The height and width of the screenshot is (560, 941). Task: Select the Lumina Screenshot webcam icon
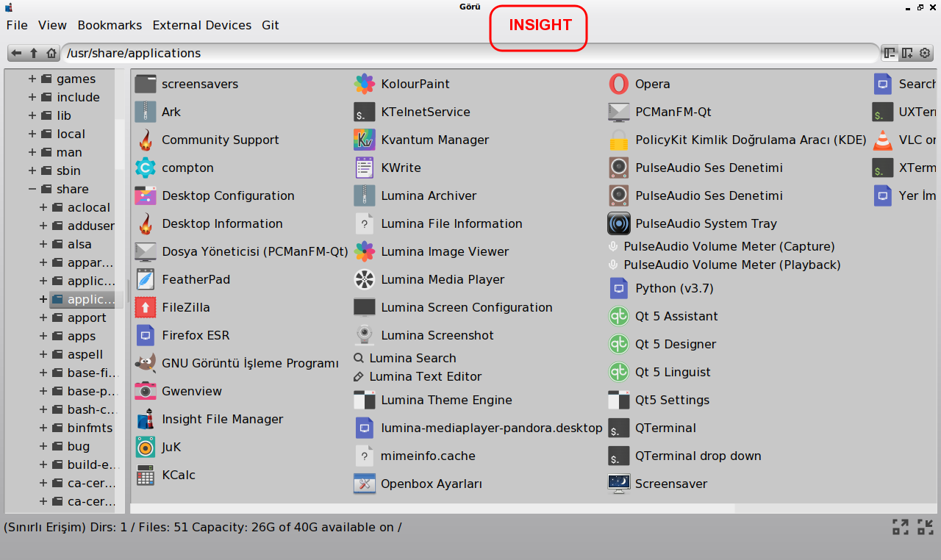click(x=365, y=335)
